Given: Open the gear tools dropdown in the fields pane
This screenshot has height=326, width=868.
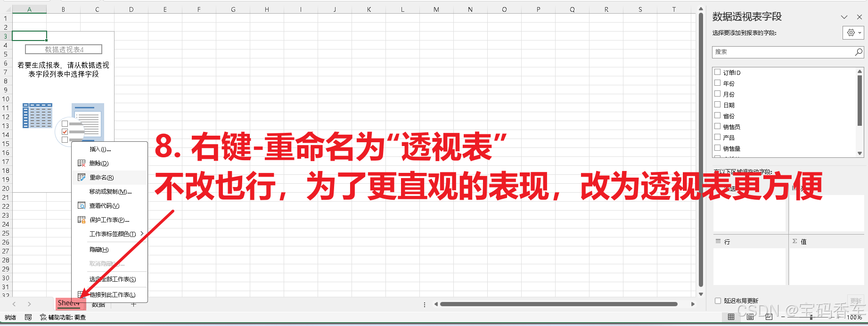Looking at the screenshot, I should 853,33.
